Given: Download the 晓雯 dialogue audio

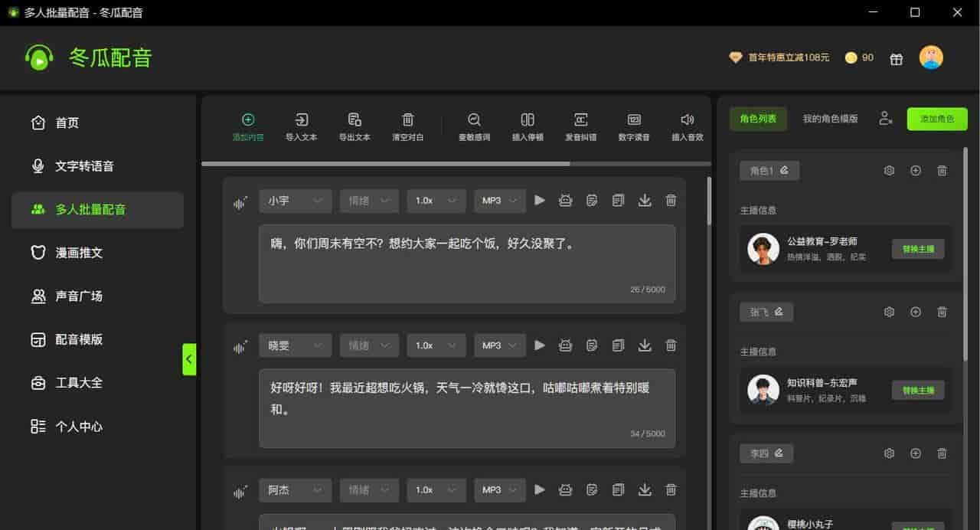Looking at the screenshot, I should click(x=645, y=345).
